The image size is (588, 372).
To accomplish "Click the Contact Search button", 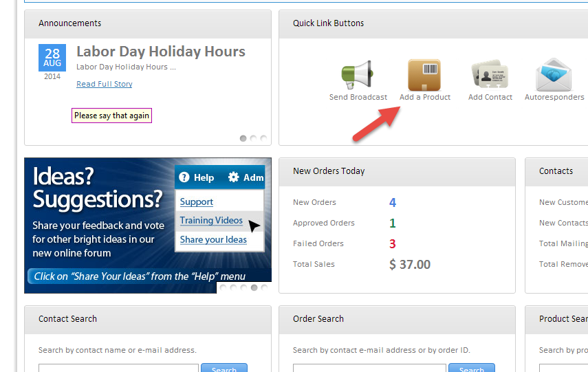I will click(224, 369).
